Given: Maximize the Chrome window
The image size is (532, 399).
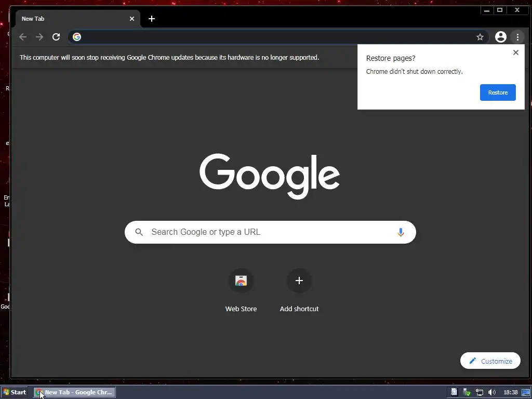Looking at the screenshot, I should (x=499, y=10).
